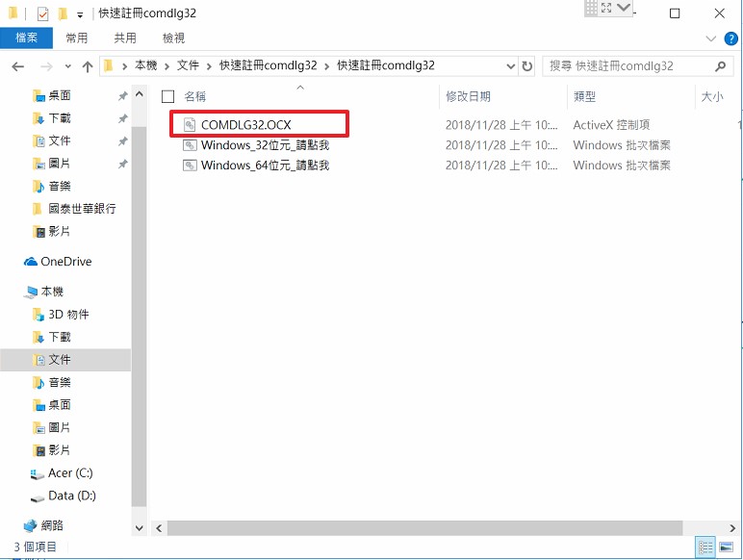
Task: Switch to details view layout icon
Action: coord(705,547)
